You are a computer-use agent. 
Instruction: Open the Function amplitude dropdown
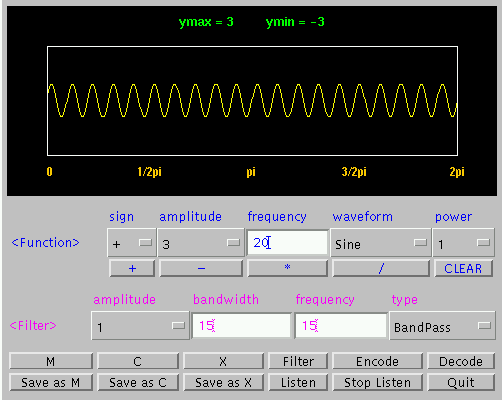(201, 243)
